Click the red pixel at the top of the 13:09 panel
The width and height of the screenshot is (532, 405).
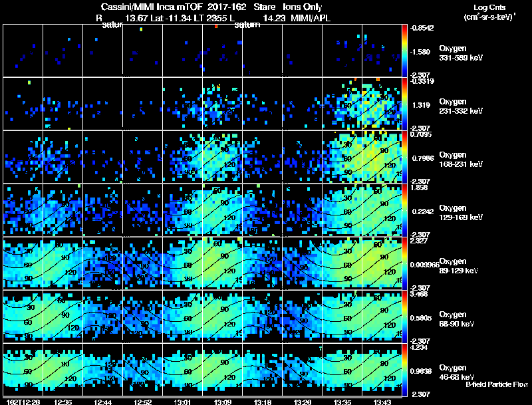coord(216,26)
